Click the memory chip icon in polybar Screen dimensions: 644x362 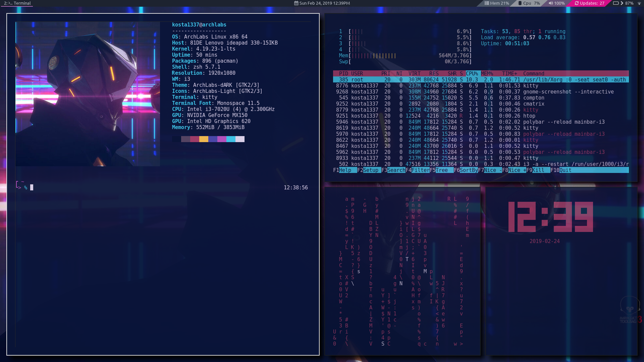[x=487, y=3]
